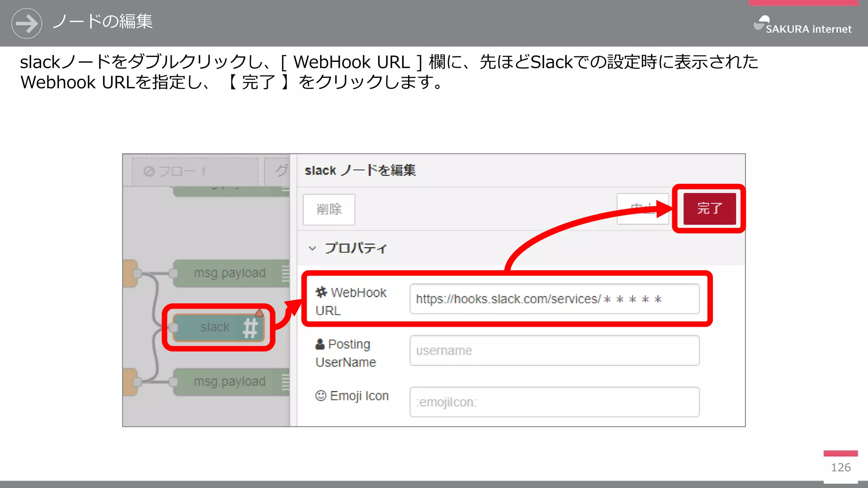Image resolution: width=868 pixels, height=488 pixels.
Task: Click the orange node left of the lower msg.payload
Action: (130, 382)
